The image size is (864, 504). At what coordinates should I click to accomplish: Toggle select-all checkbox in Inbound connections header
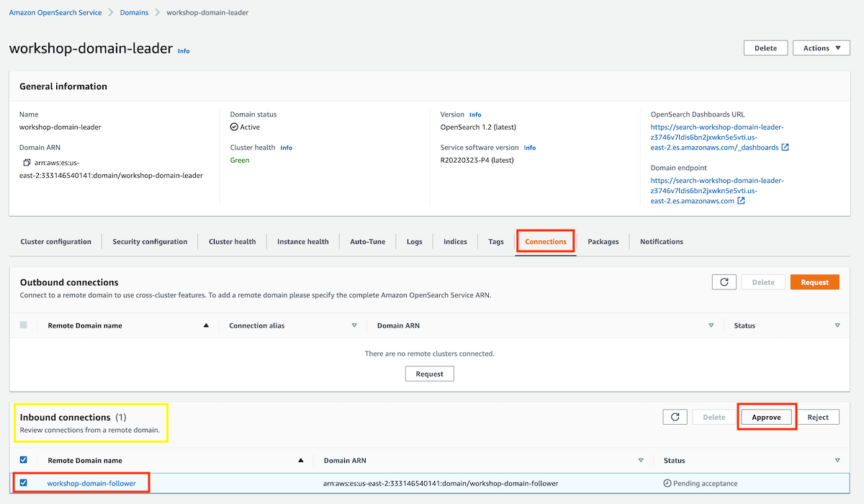[x=24, y=460]
